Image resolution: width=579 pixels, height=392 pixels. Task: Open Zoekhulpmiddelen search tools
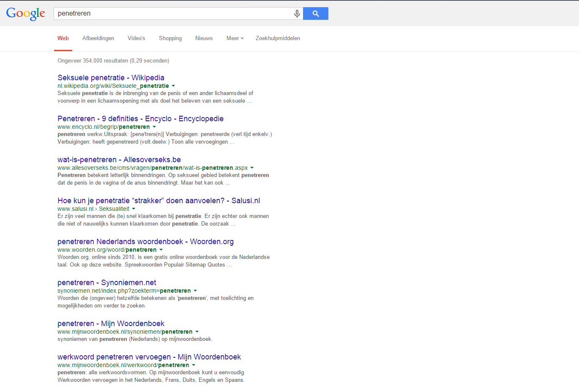(x=278, y=38)
